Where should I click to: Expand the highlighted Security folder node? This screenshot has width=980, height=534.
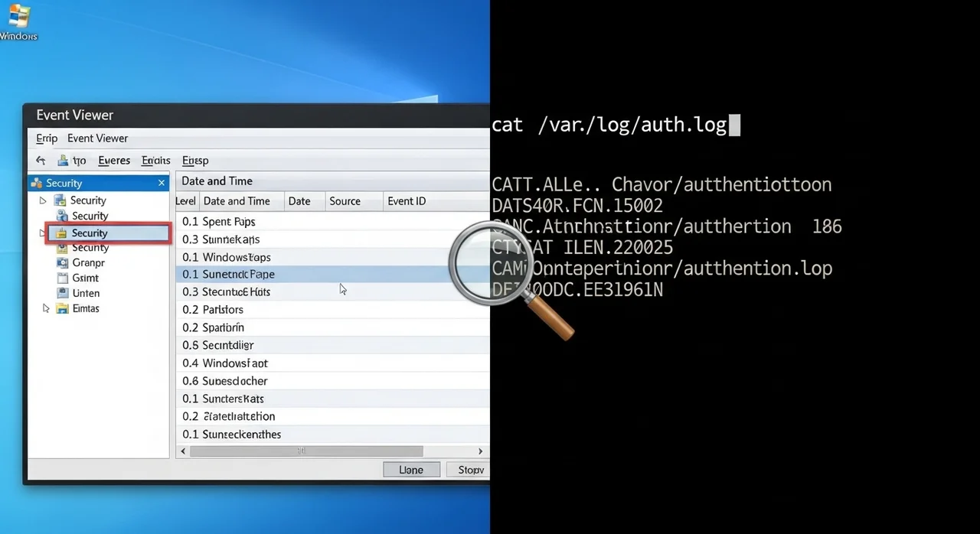click(43, 233)
